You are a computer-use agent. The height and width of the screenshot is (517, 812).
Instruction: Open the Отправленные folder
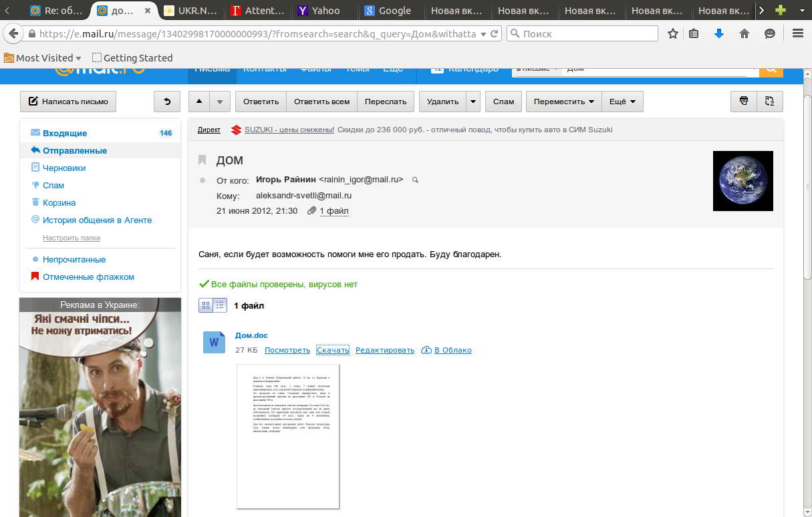(x=74, y=150)
